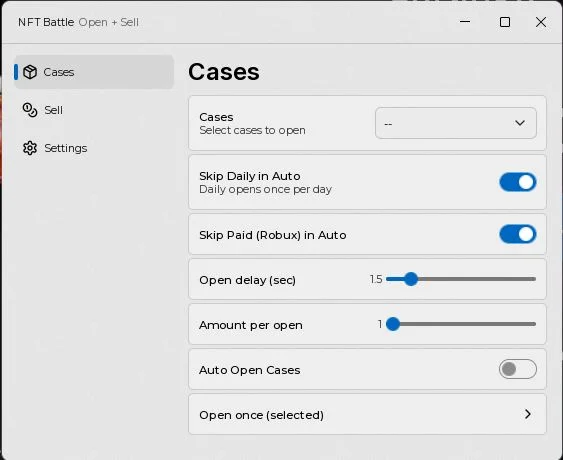Click the Open delay slider handle
Screen dimensions: 563x460
pyautogui.click(x=411, y=279)
